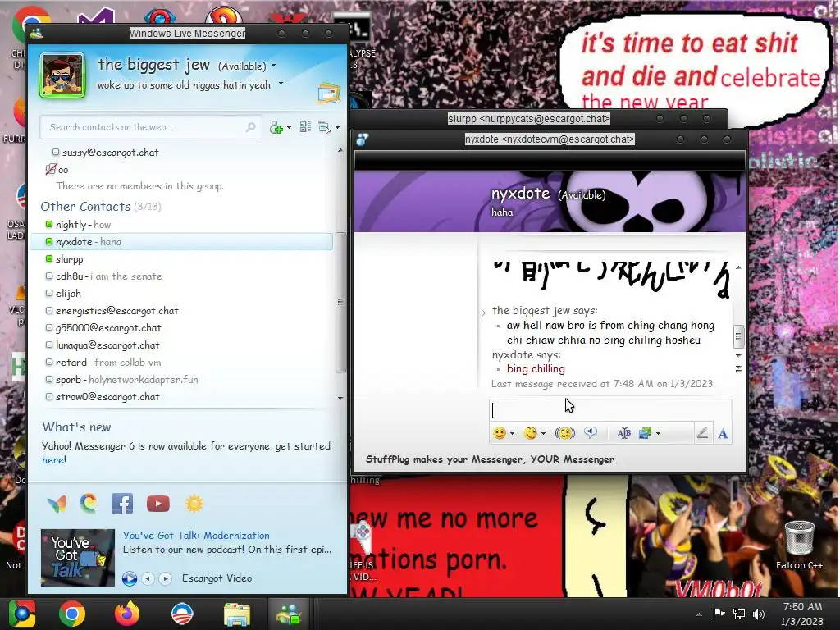The height and width of the screenshot is (630, 840).
Task: Click the search magnifier icon in contacts search
Action: pyautogui.click(x=251, y=127)
